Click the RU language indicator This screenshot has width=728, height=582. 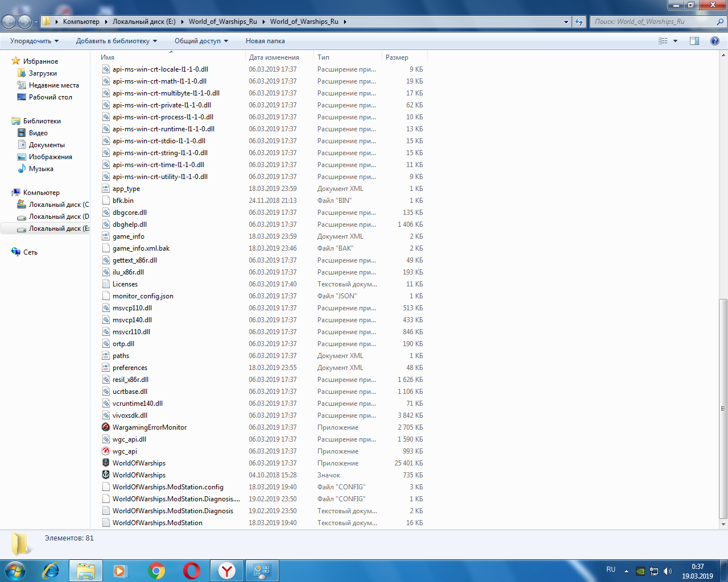(611, 569)
